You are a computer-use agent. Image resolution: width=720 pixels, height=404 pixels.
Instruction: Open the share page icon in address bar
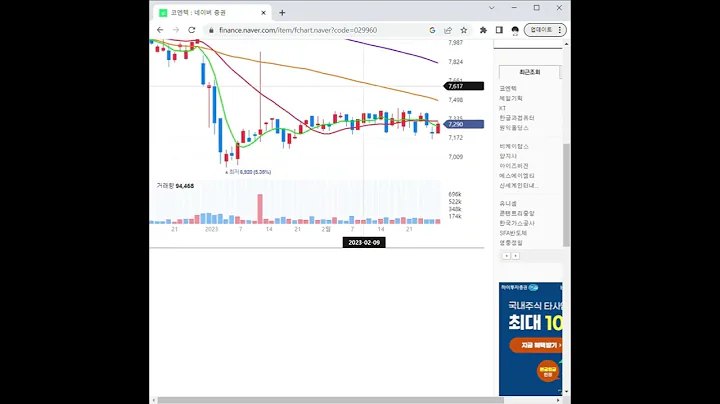click(448, 30)
